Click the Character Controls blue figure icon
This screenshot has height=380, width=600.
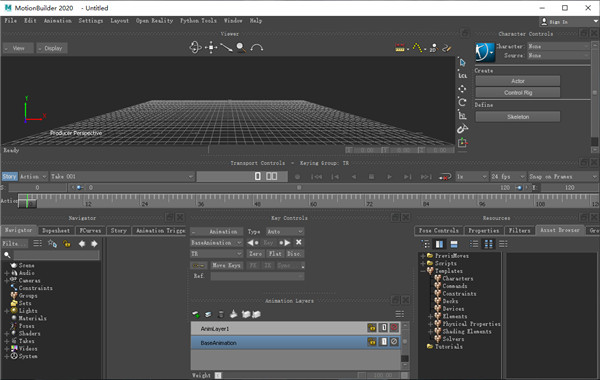point(485,52)
